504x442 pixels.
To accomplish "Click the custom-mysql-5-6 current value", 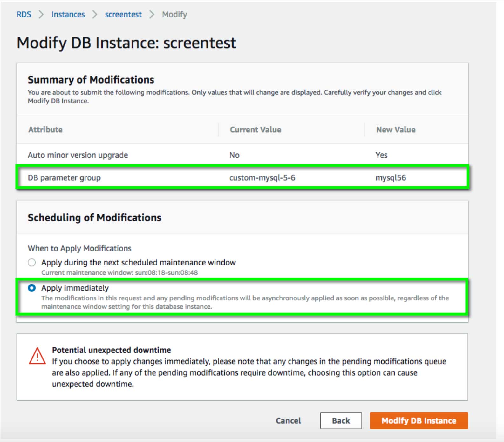I will pyautogui.click(x=262, y=178).
